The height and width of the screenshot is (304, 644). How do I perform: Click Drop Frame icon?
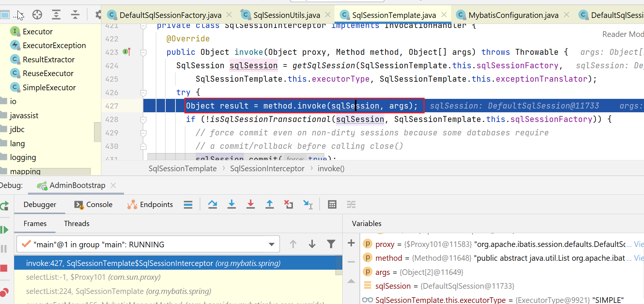click(x=289, y=204)
